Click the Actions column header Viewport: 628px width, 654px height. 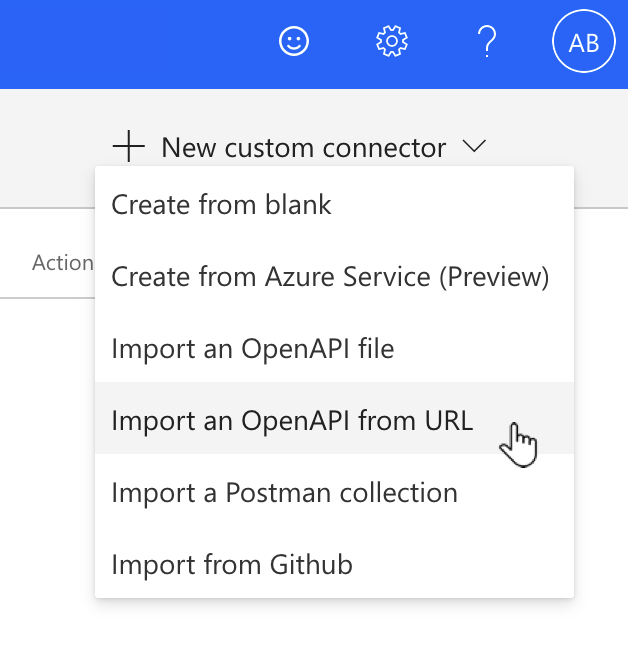point(62,263)
